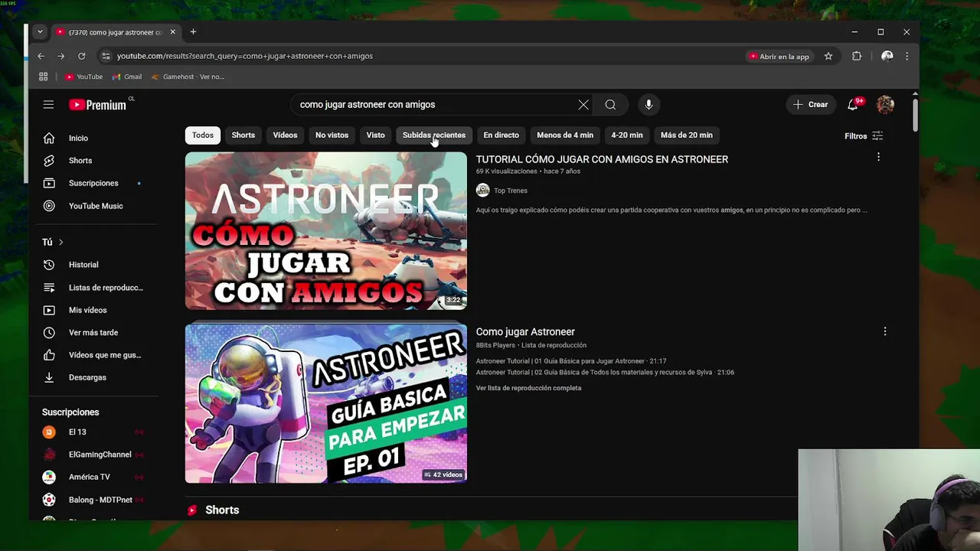Open Vídeos que me gustan in the sidebar
This screenshot has height=551, width=980.
point(104,355)
